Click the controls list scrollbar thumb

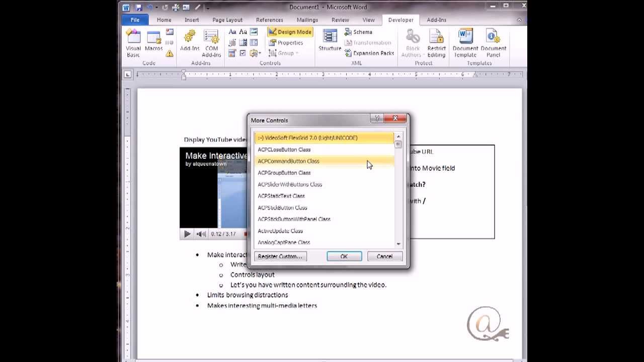click(398, 144)
